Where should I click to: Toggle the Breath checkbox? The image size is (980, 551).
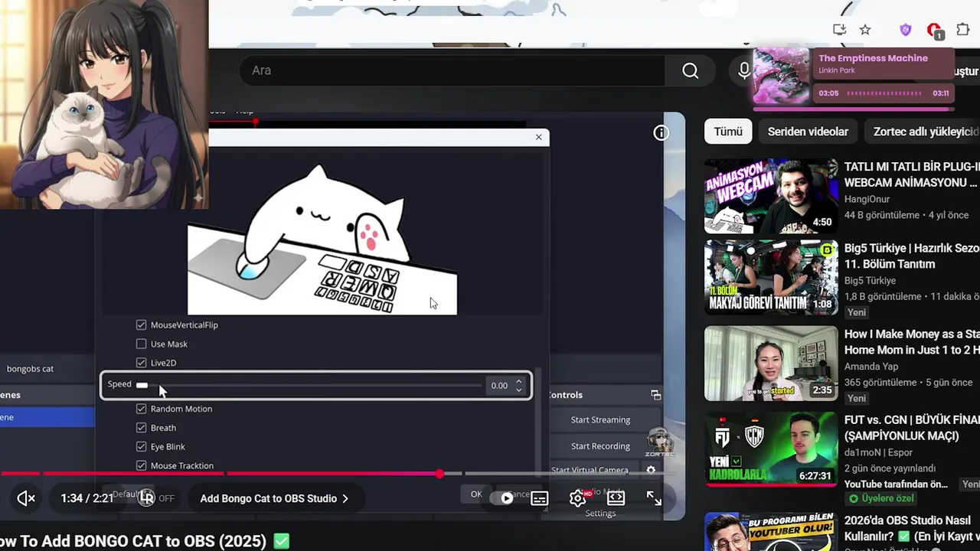coord(141,428)
